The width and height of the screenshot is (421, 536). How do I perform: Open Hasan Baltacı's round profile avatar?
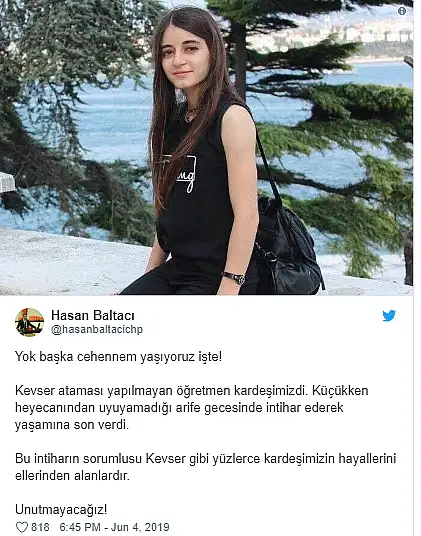(x=29, y=322)
